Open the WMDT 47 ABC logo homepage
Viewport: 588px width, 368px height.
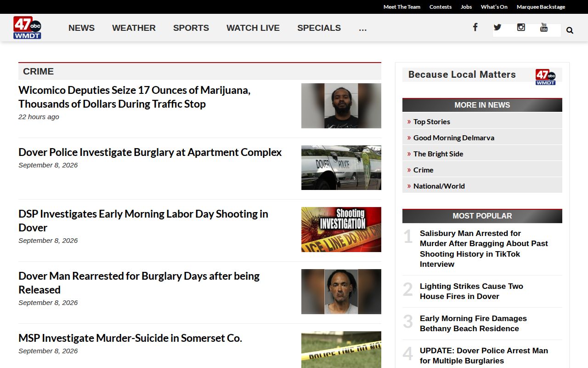tap(27, 28)
